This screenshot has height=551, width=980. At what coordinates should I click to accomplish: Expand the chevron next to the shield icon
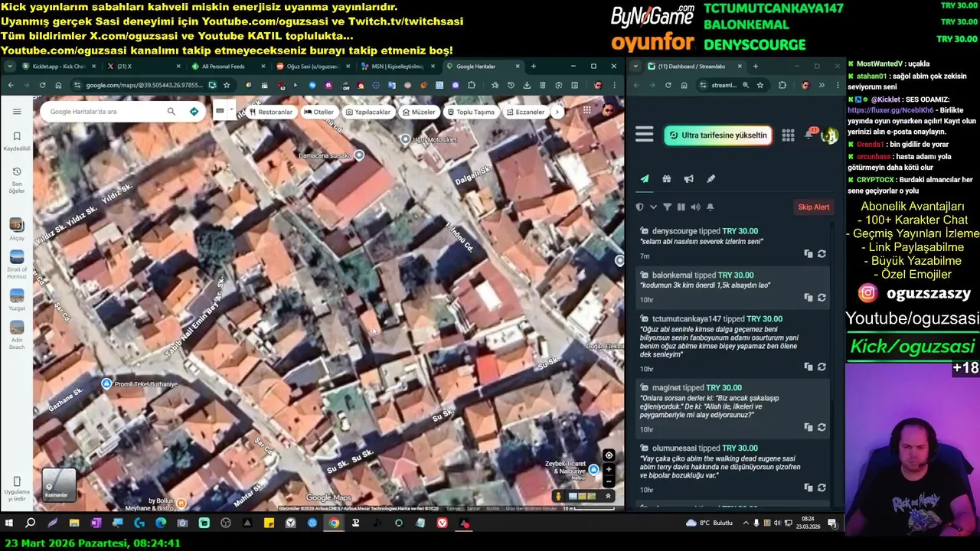[653, 207]
